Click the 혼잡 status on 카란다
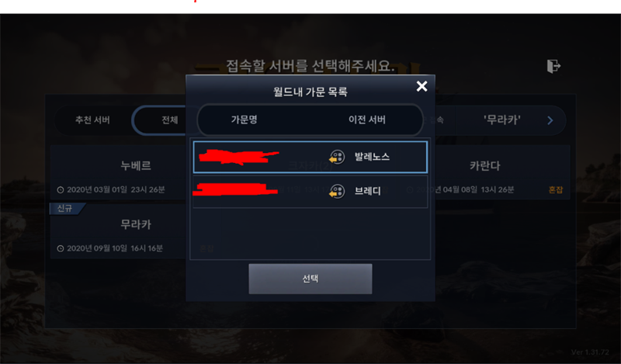The image size is (621, 364). tap(555, 189)
